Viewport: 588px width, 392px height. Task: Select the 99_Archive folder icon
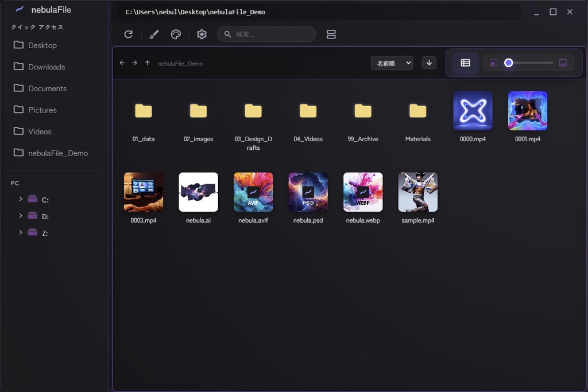tap(363, 111)
